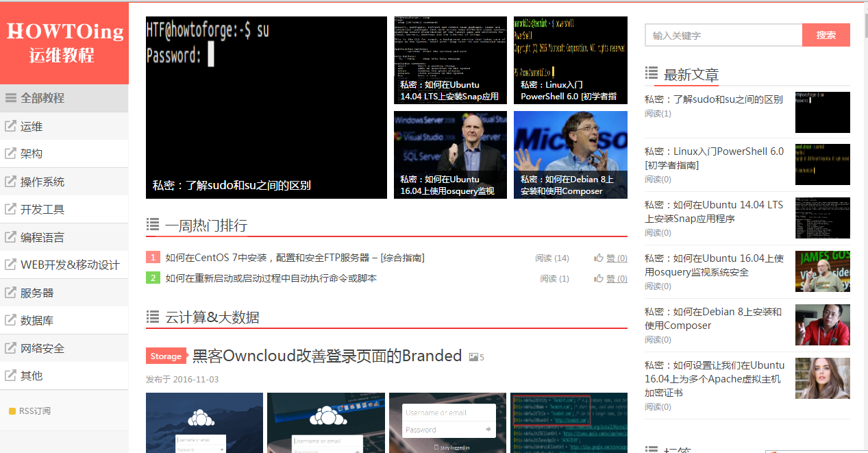Select 操作系统 in the sidebar
Screen dimensions: 868x453
click(42, 182)
